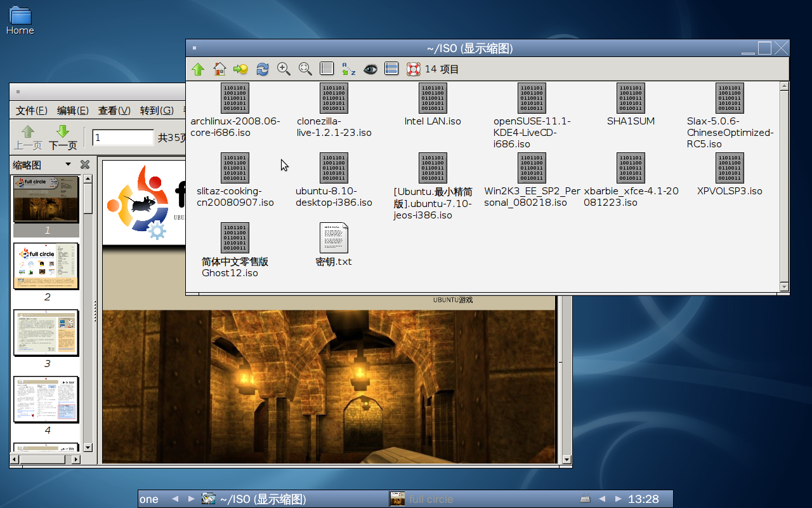Switch to plain list view icon
The height and width of the screenshot is (508, 812).
point(327,69)
